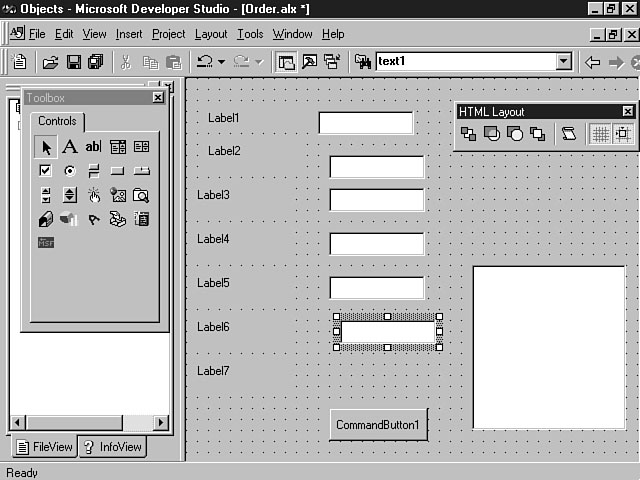Open the Layout menu
The height and width of the screenshot is (480, 640).
pyautogui.click(x=211, y=34)
